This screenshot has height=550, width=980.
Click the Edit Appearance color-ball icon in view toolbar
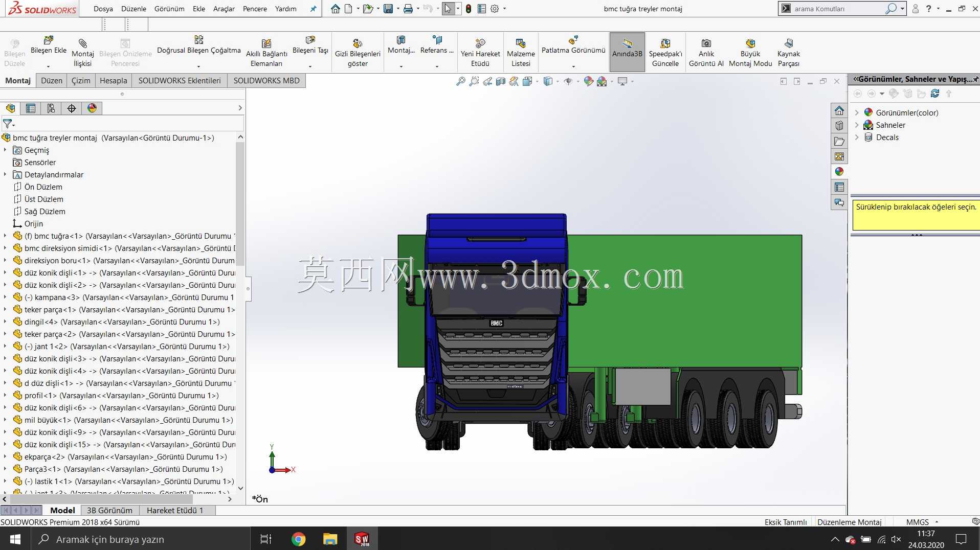click(x=588, y=81)
